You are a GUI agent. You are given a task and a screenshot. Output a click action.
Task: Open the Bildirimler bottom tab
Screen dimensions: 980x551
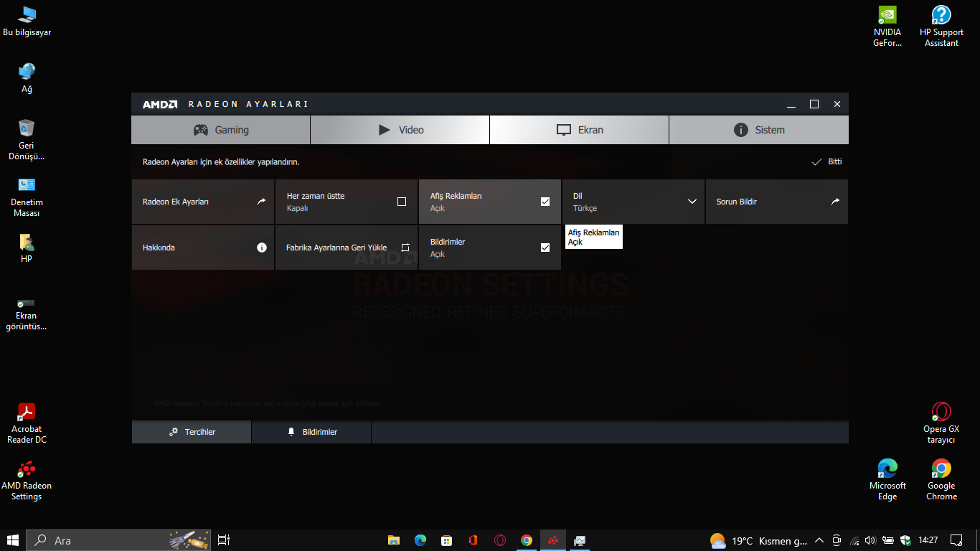[311, 432]
